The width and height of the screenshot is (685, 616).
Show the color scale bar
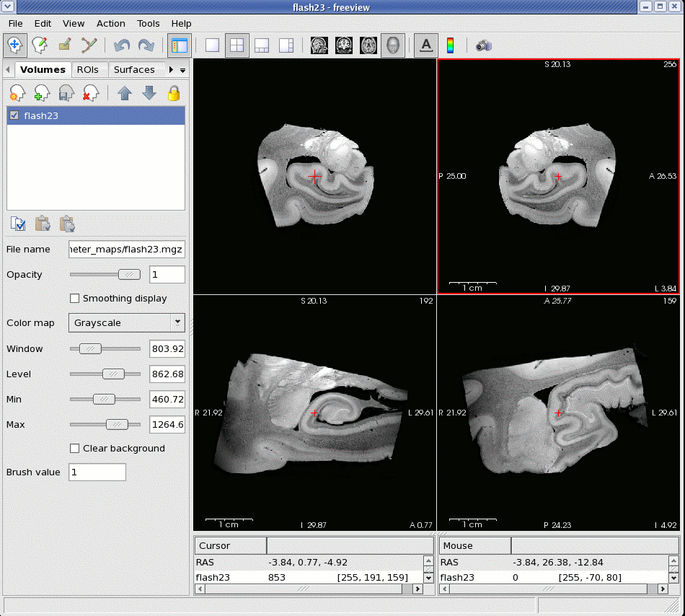pos(451,45)
